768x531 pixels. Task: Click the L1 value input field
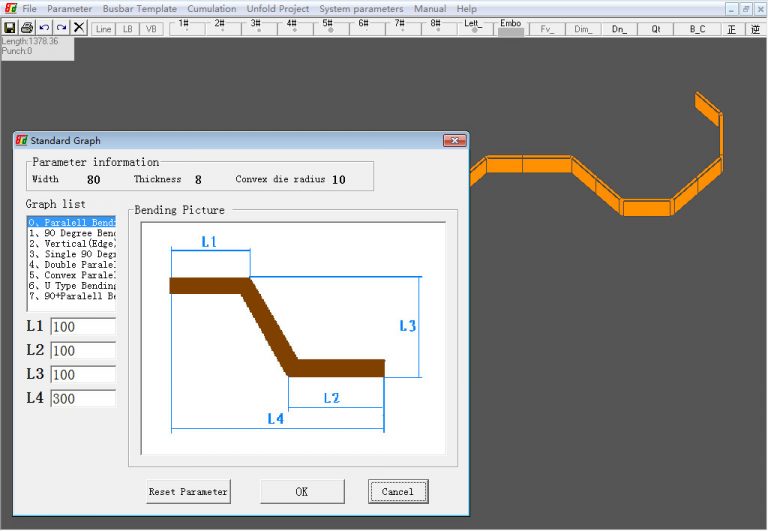[83, 327]
